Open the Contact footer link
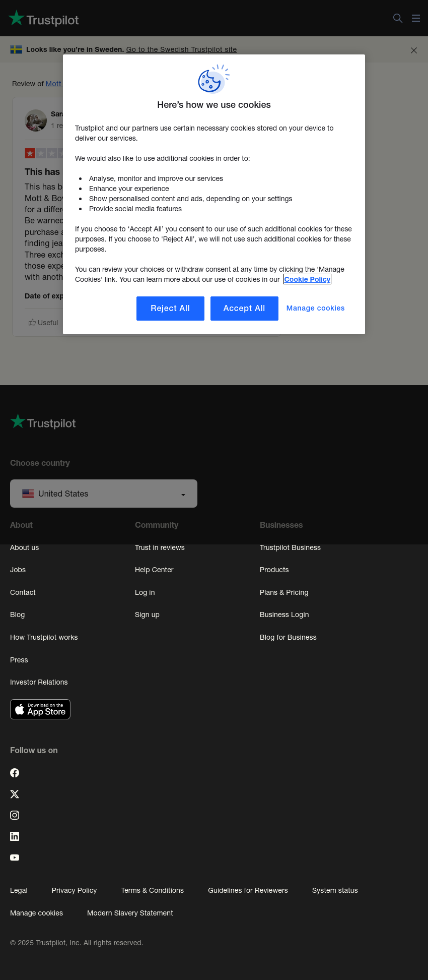Screen dimensions: 428x980 (23, 592)
